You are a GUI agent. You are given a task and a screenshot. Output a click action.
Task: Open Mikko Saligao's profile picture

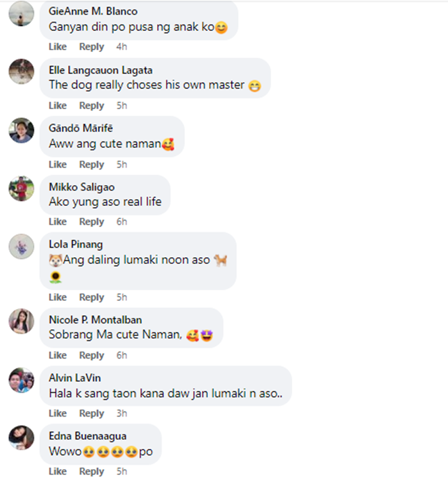[x=21, y=189]
